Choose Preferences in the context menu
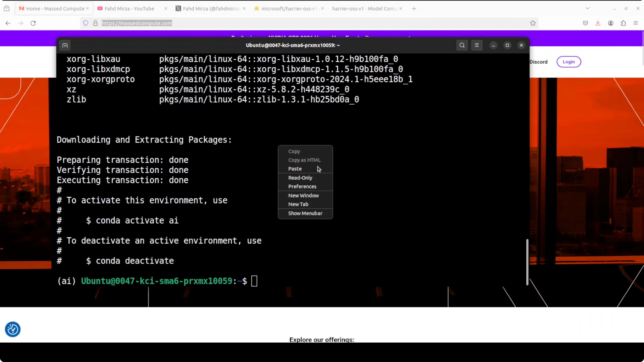The height and width of the screenshot is (362, 644). point(302,186)
